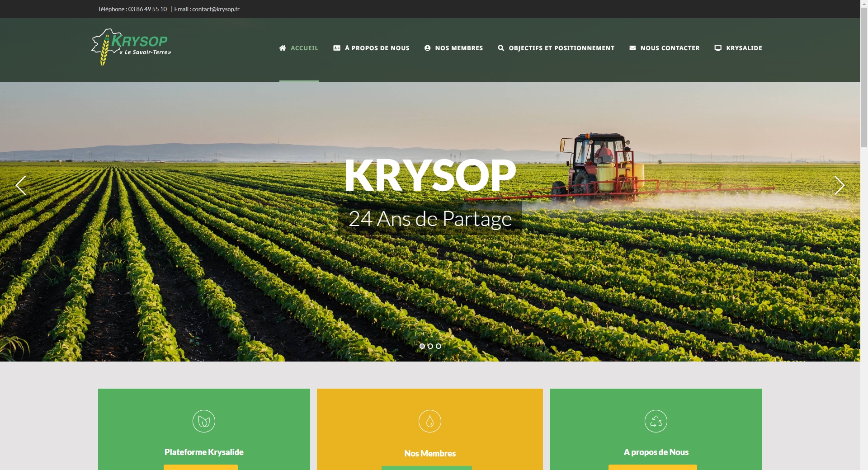Go to previous slide with left arrow
This screenshot has height=470, width=868.
[21, 185]
